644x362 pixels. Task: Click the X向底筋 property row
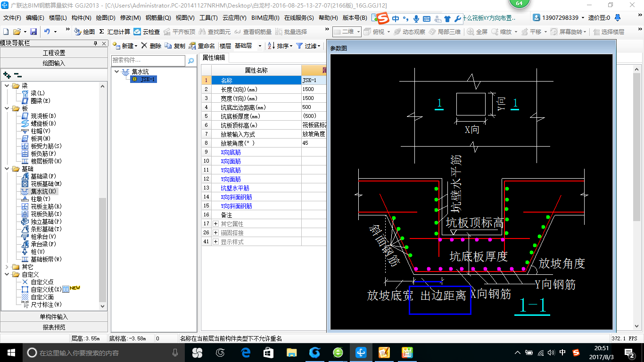tap(264, 152)
